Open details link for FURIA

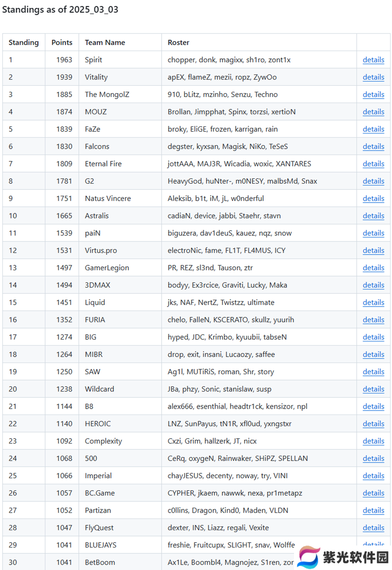coord(373,319)
